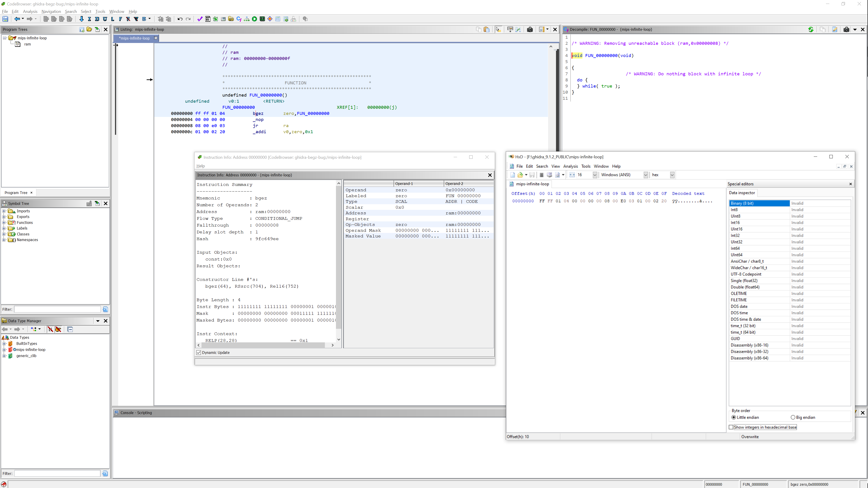Toggle mouse hover mode in Listing header
This screenshot has height=488, width=868.
pyautogui.click(x=498, y=29)
